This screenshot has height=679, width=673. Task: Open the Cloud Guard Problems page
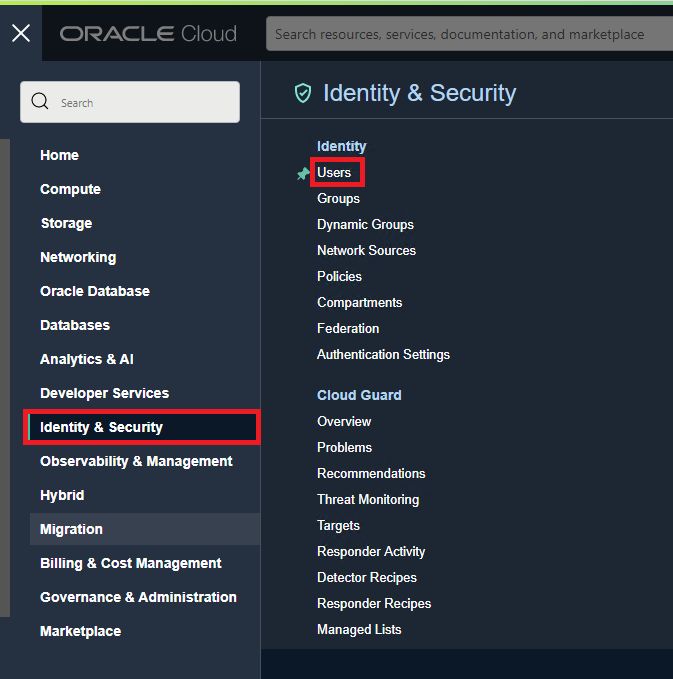pyautogui.click(x=344, y=447)
